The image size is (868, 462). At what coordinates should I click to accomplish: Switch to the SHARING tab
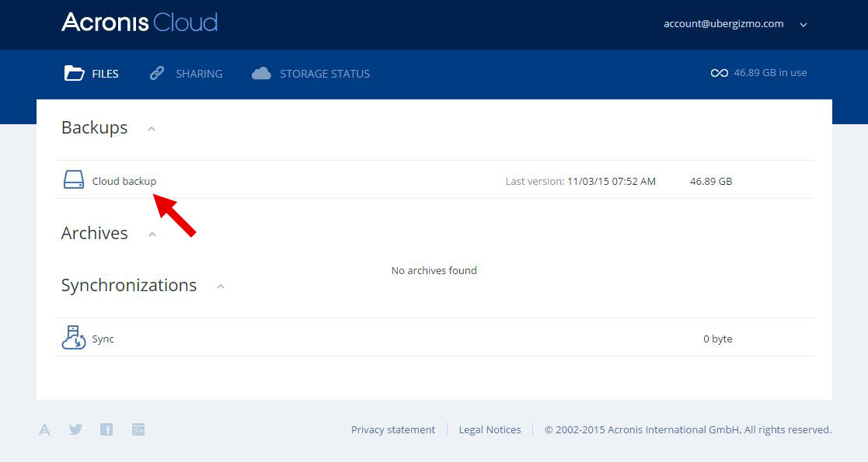pyautogui.click(x=186, y=74)
